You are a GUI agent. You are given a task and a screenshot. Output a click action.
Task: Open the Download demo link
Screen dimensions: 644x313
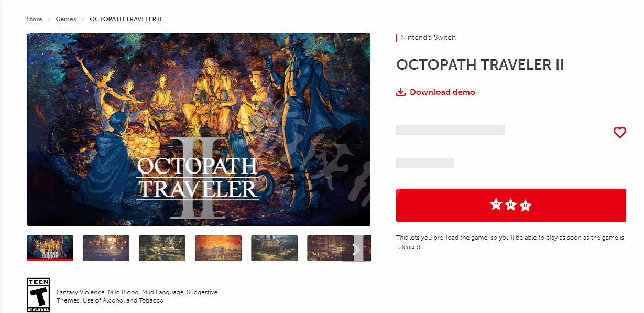pos(442,92)
